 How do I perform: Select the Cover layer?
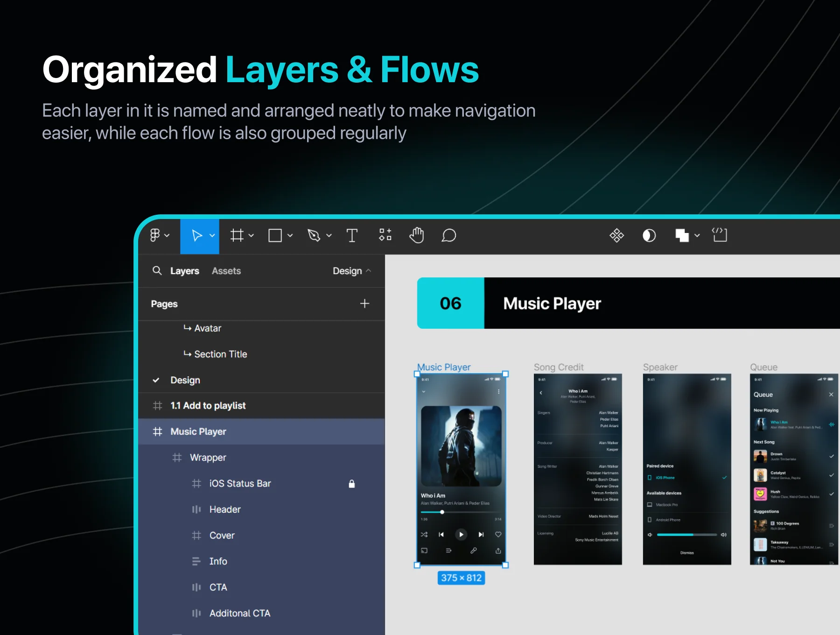[x=261, y=536]
